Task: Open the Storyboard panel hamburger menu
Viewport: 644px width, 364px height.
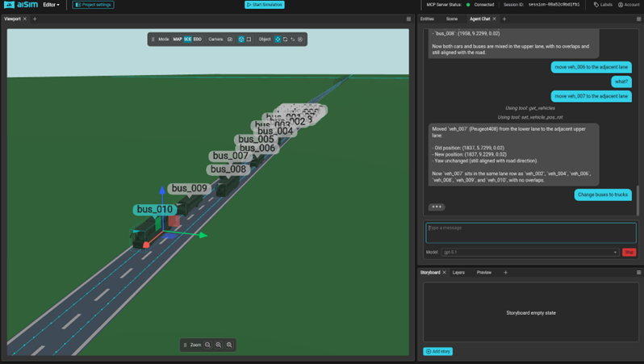Action: (x=638, y=272)
